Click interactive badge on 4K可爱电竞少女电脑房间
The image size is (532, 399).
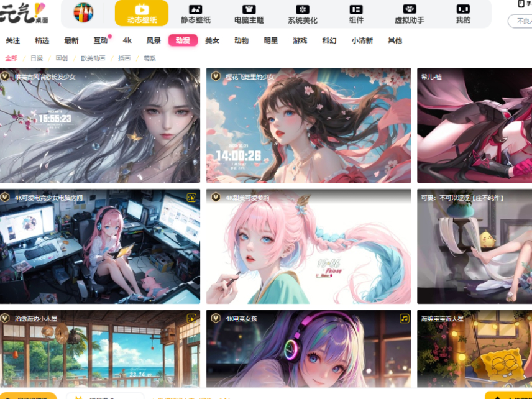[x=191, y=198]
